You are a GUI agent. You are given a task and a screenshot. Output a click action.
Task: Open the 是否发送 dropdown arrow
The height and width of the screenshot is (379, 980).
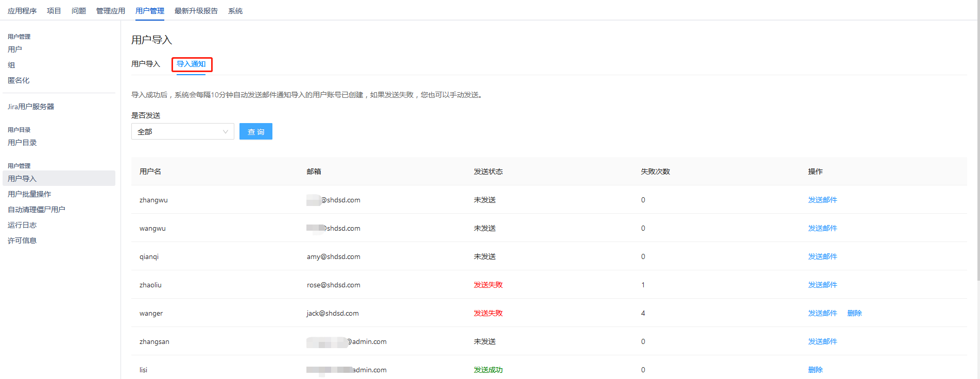coord(225,132)
